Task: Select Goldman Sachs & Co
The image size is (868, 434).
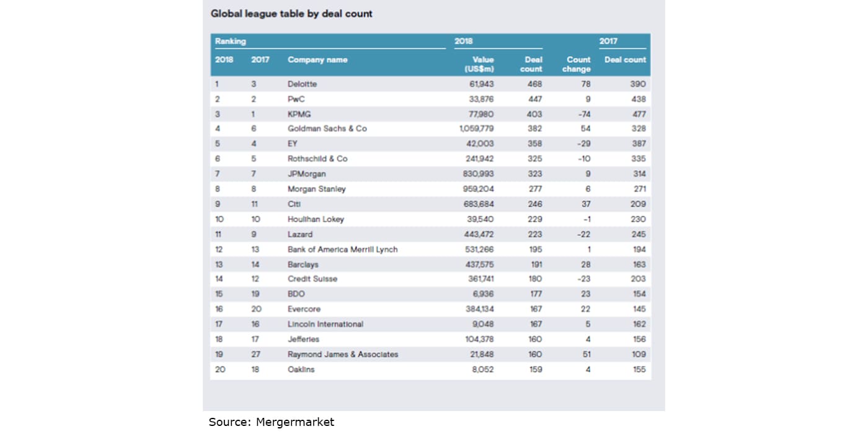Action: click(327, 129)
